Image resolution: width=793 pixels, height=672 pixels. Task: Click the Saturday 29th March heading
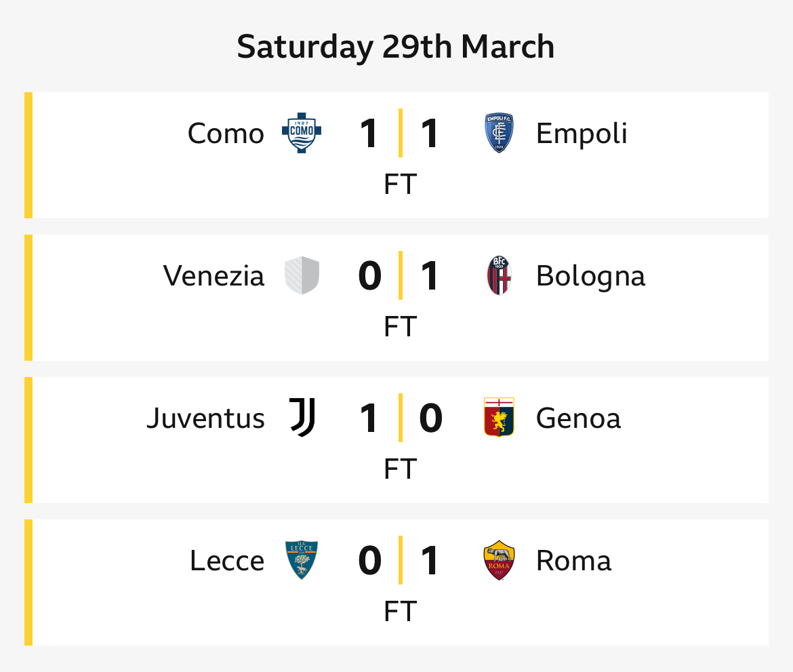tap(396, 47)
